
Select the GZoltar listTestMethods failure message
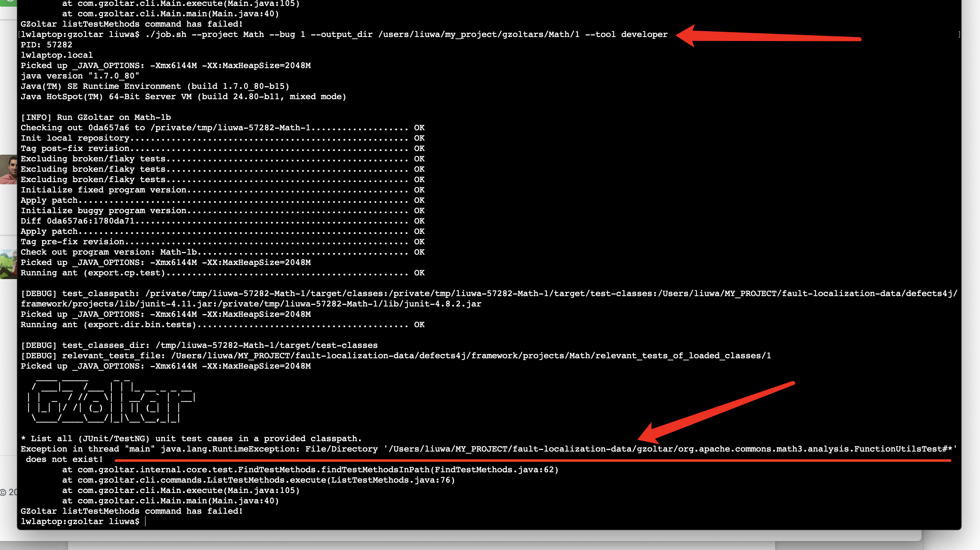point(131,511)
